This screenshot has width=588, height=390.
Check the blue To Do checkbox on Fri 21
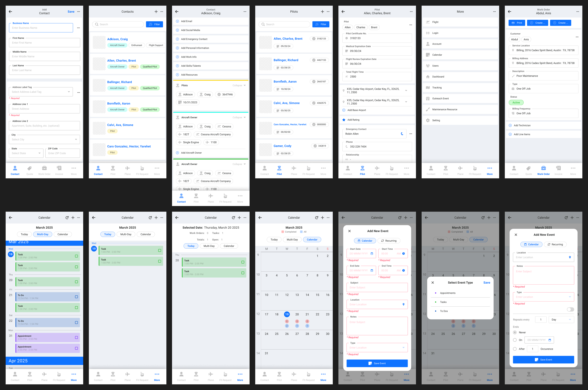[x=76, y=297]
